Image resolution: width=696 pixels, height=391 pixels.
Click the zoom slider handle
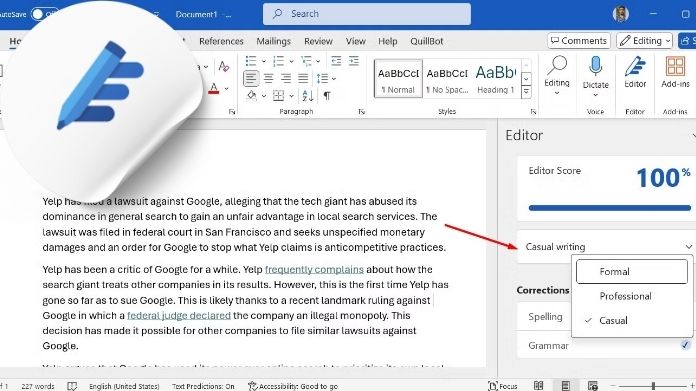(653, 386)
